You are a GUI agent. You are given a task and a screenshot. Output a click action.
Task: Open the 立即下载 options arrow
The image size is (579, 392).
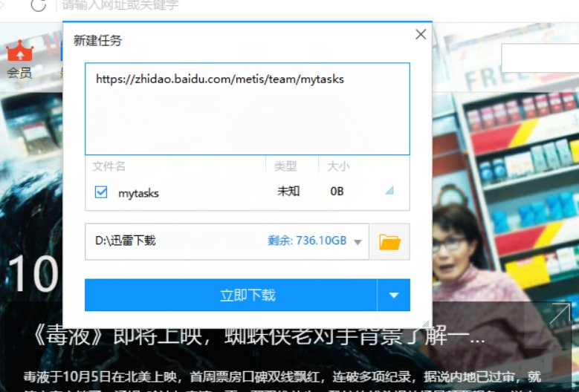[x=394, y=295]
